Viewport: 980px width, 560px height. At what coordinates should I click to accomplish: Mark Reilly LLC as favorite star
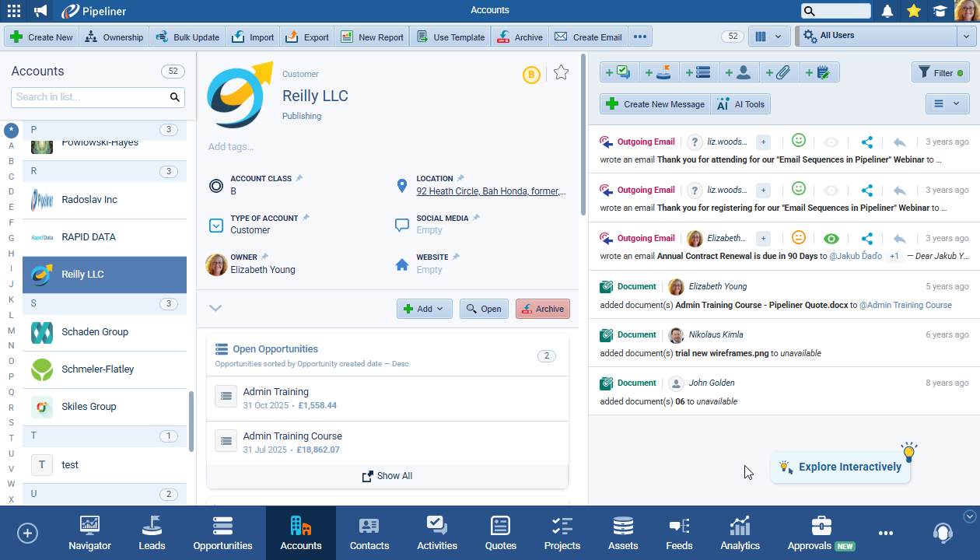pos(561,73)
